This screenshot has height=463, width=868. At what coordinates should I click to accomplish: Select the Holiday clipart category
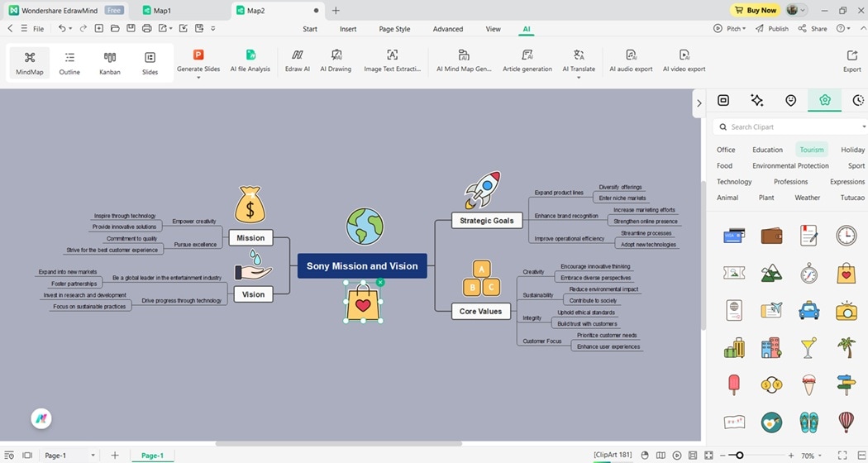pyautogui.click(x=852, y=150)
